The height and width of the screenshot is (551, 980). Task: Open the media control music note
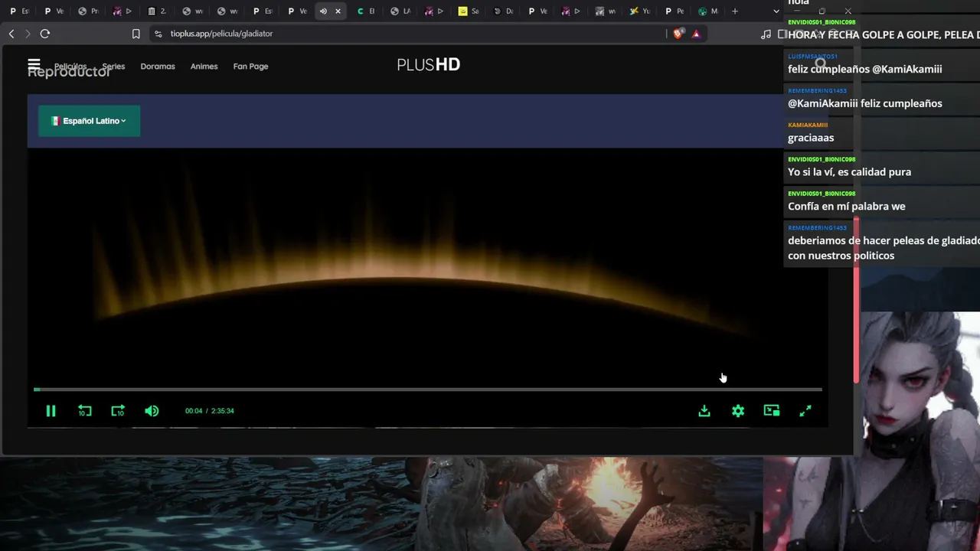pos(766,34)
